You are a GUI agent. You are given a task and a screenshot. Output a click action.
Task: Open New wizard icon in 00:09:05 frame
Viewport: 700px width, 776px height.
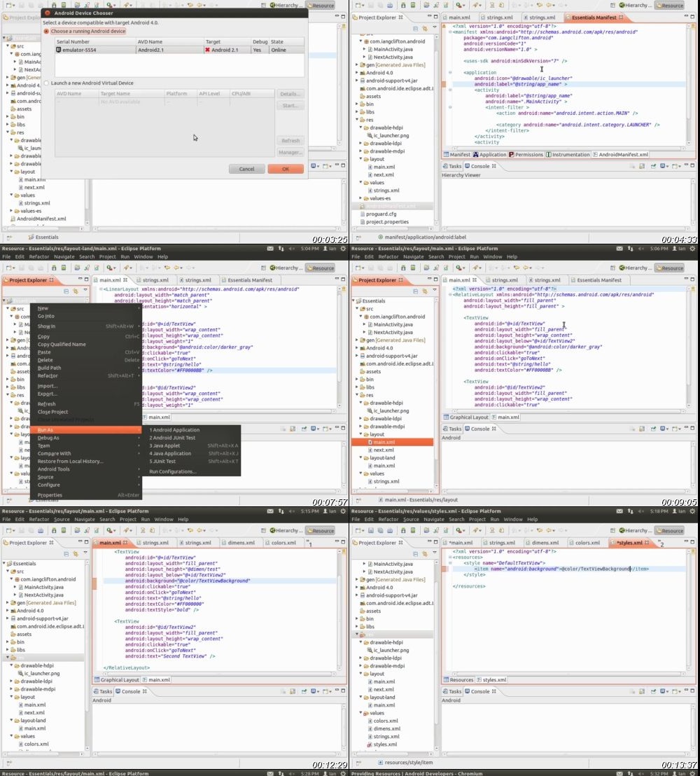click(358, 268)
